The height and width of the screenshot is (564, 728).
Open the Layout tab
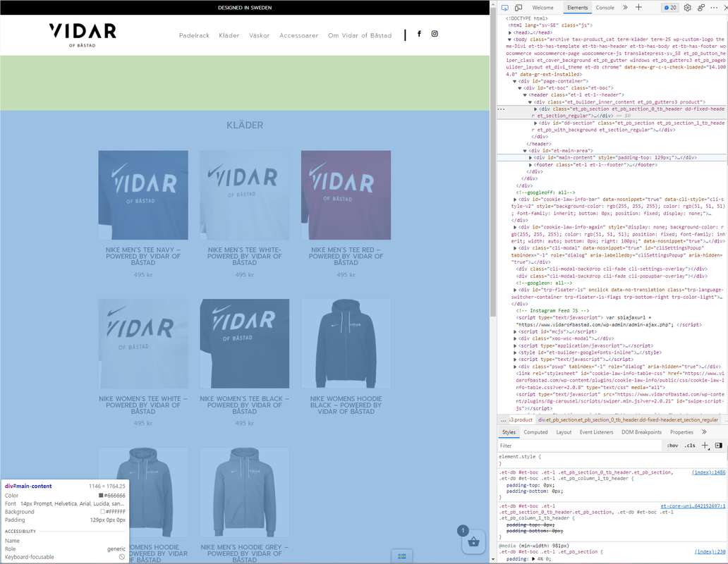click(x=564, y=431)
